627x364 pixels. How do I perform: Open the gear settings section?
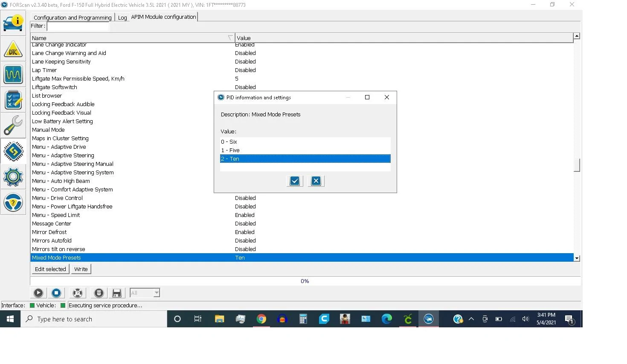13,176
